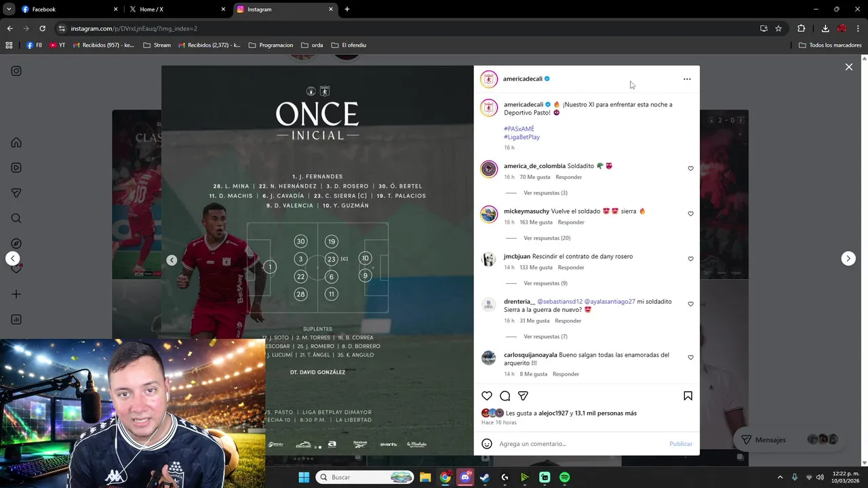Open #LigaBetPlay hashtag link
The width and height of the screenshot is (868, 488).
tap(521, 137)
